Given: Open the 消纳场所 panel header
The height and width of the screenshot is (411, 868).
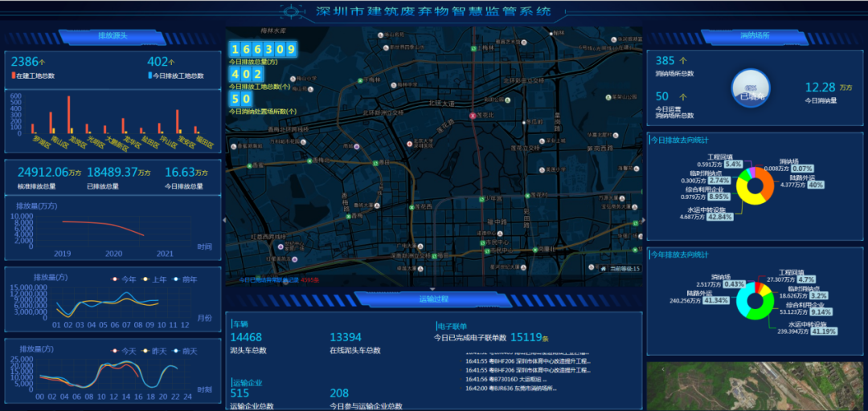Looking at the screenshot, I should 755,35.
